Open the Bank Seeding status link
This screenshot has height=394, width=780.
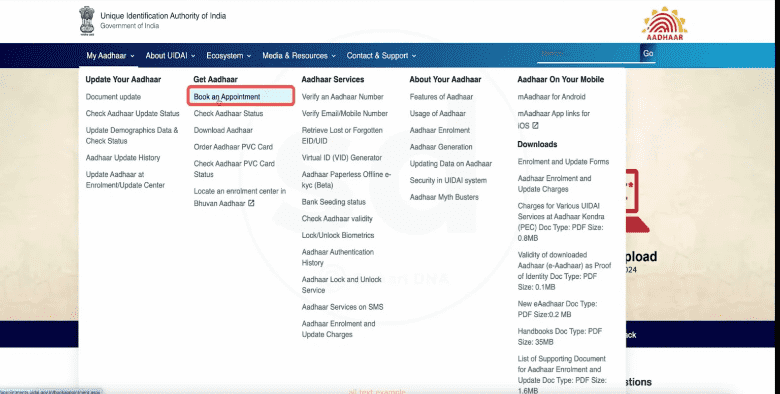tap(333, 202)
